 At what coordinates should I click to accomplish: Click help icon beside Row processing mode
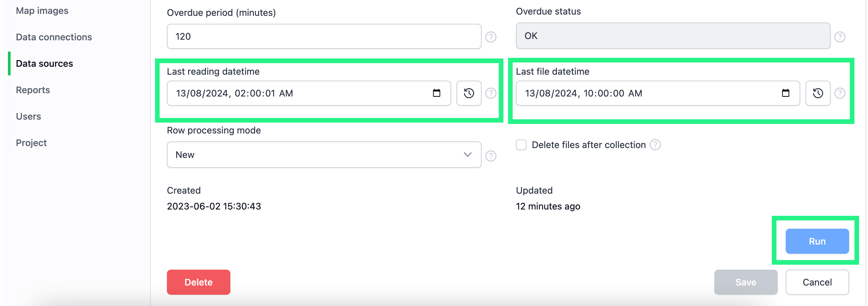point(491,156)
